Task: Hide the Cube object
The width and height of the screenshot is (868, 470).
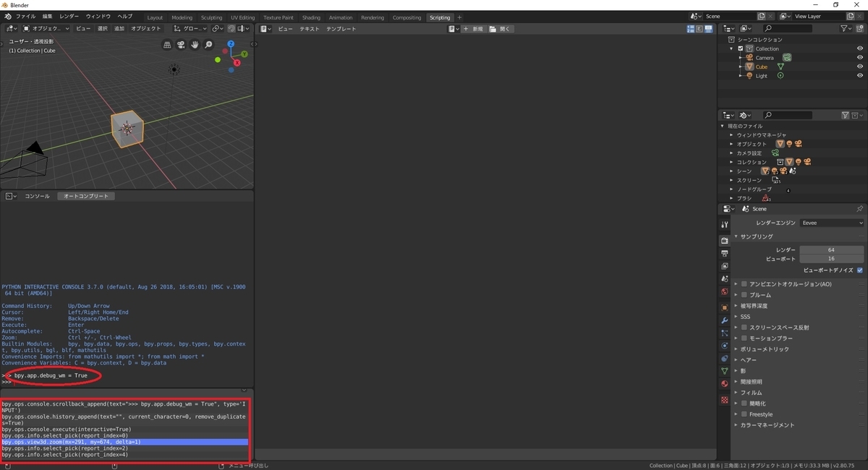Action: coord(860,67)
